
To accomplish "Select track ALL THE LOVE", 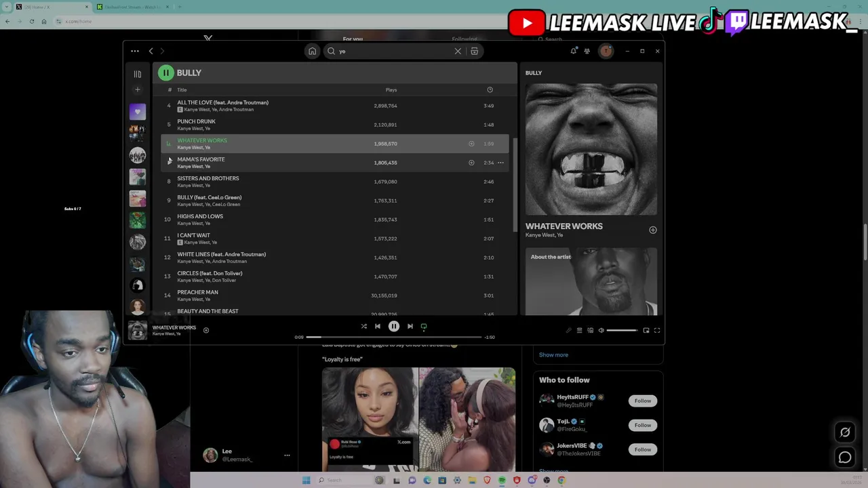I will (x=335, y=106).
